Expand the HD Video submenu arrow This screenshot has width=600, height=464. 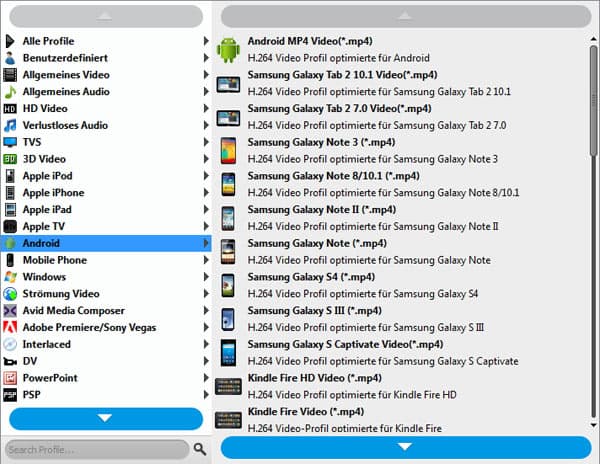tap(206, 109)
